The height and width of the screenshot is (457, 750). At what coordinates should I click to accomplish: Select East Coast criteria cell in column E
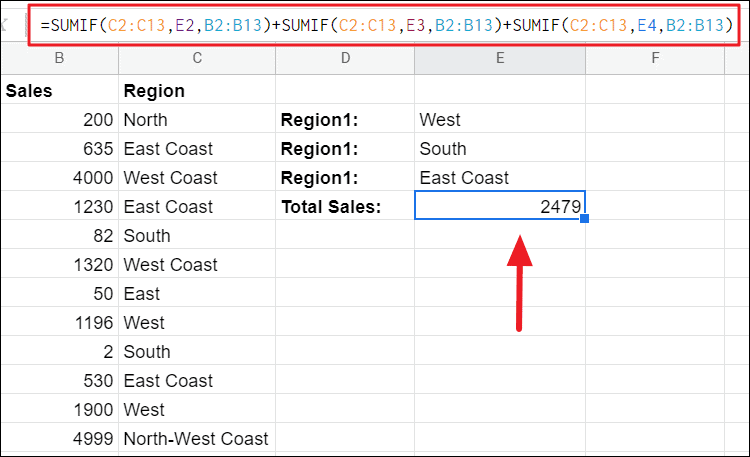[500, 177]
